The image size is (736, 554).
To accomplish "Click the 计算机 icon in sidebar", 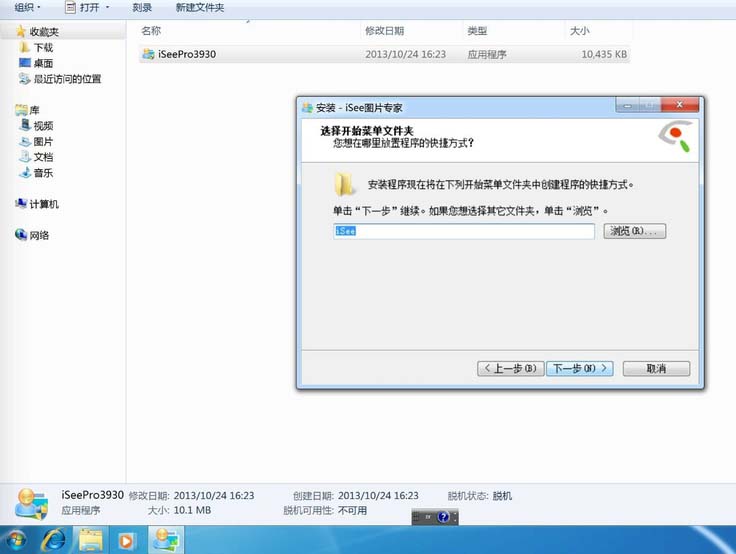I will pos(21,203).
